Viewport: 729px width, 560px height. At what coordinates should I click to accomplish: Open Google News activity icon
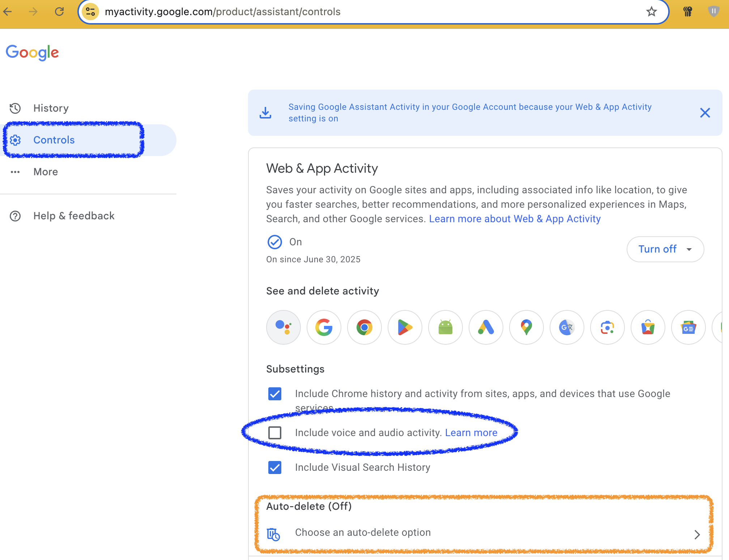(688, 327)
